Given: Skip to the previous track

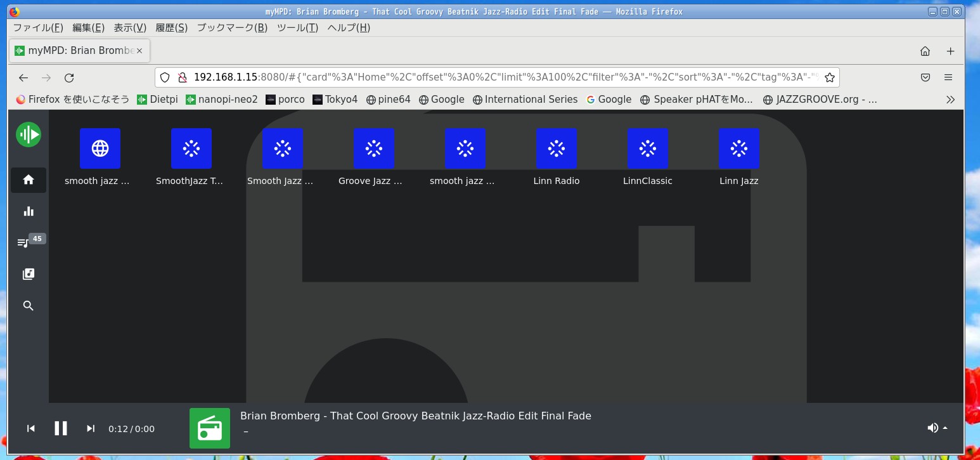Looking at the screenshot, I should coord(30,428).
